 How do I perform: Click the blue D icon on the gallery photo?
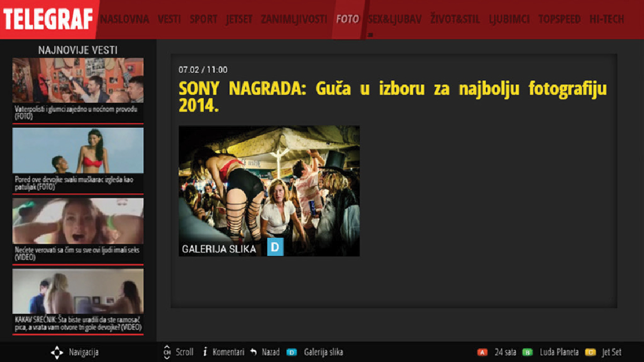[x=275, y=248]
